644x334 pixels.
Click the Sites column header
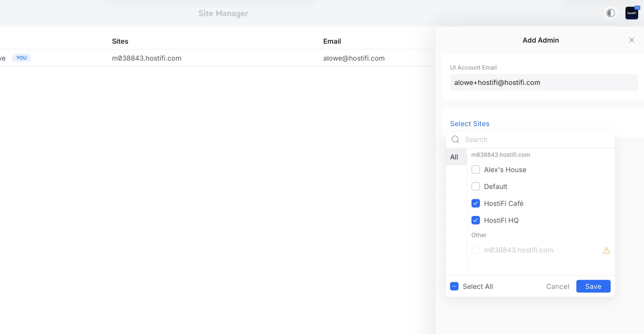coord(120,41)
